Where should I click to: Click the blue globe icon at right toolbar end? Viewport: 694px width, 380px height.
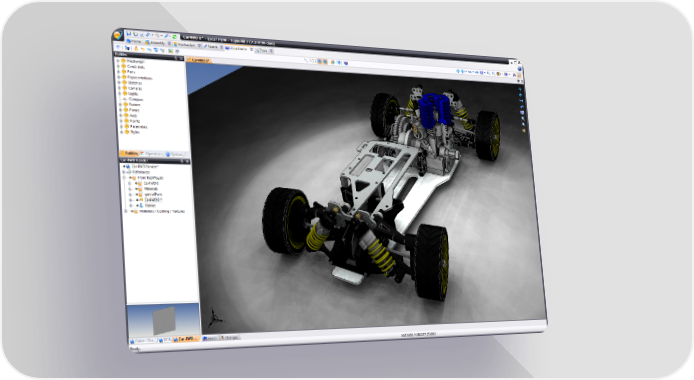click(520, 69)
